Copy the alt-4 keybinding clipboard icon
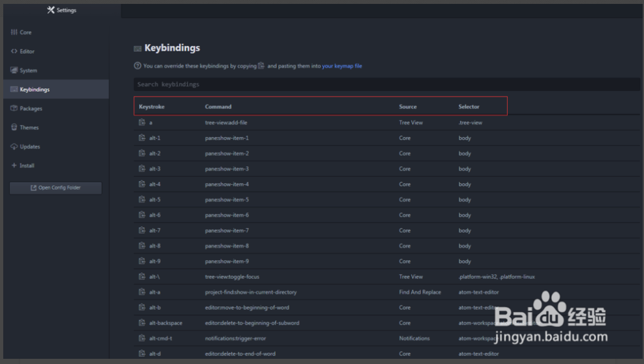Screen dimensions: 644x364 click(x=141, y=184)
